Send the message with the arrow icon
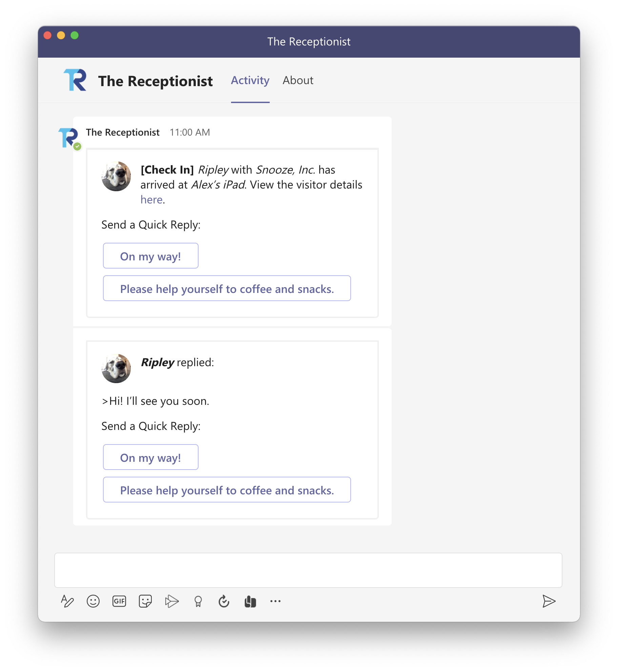This screenshot has height=672, width=618. (x=549, y=601)
